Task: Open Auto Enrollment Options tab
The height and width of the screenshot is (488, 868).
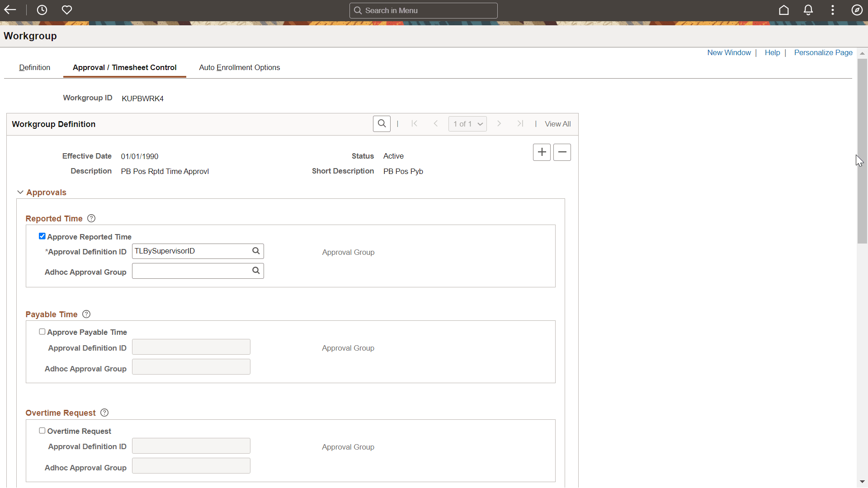Action: pos(239,67)
